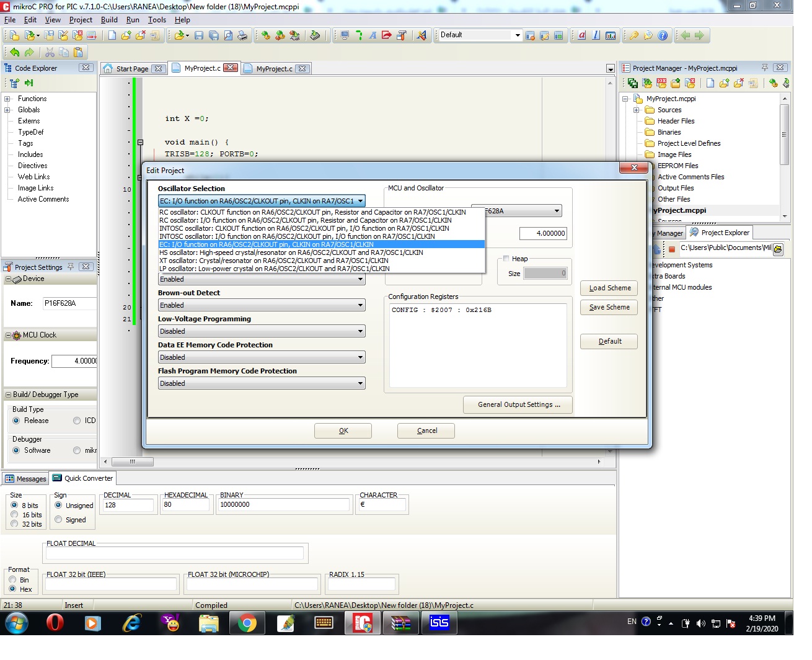Click the DECIMAL field containing 128
This screenshot has width=812, height=660.
[x=128, y=505]
